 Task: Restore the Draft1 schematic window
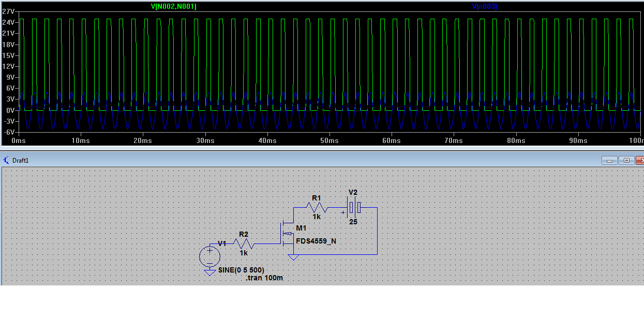626,161
